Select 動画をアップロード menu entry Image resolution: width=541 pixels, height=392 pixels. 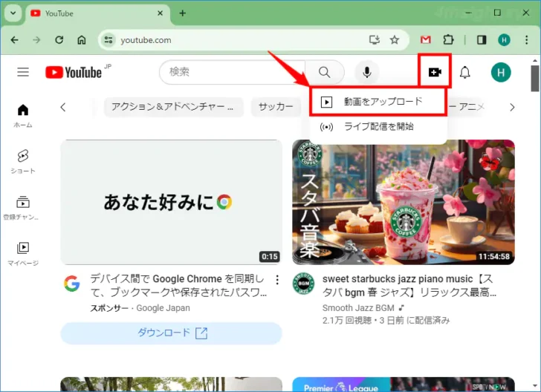[x=378, y=102]
